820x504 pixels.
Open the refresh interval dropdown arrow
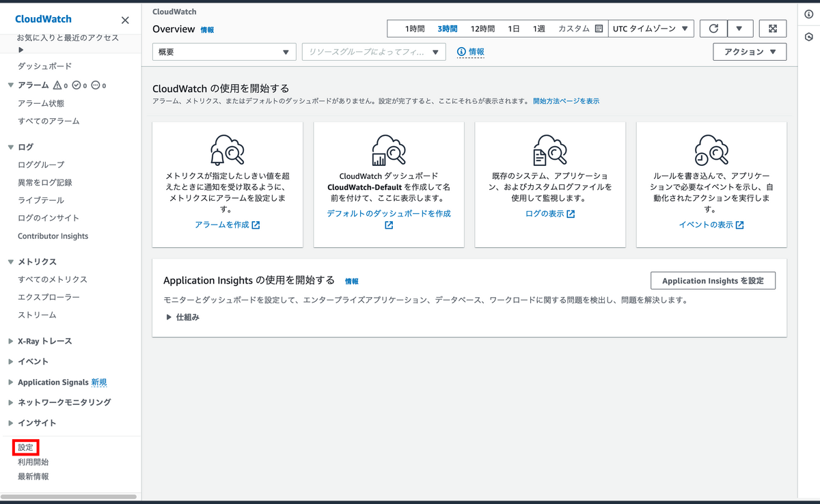740,29
